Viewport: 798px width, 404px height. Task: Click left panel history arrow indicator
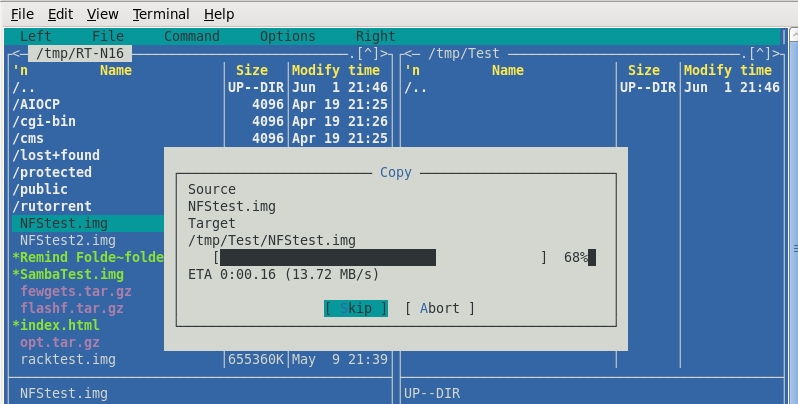(368, 53)
